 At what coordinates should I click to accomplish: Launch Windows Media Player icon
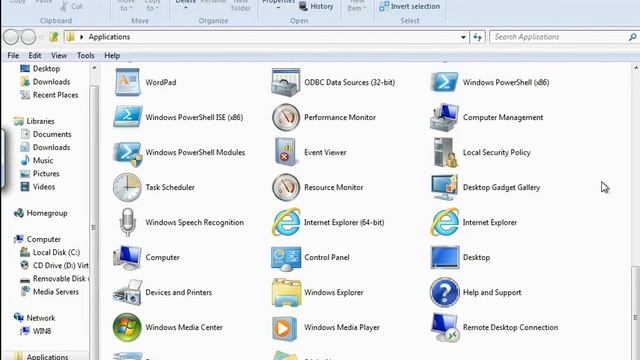point(284,328)
